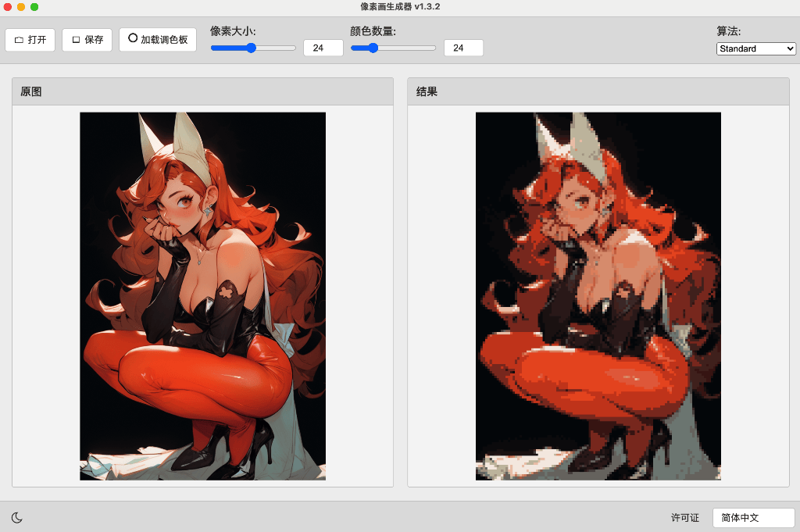Click the red close window button
The image size is (800, 532).
(8, 7)
